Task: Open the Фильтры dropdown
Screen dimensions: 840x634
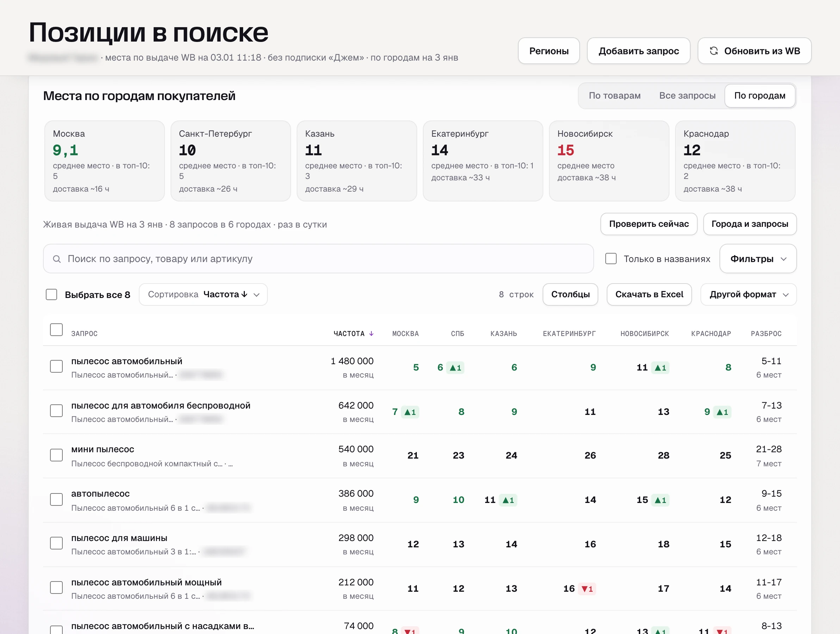Action: (x=758, y=259)
